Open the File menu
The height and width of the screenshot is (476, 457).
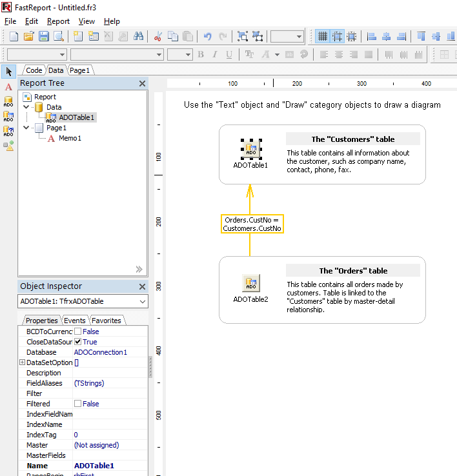point(10,21)
